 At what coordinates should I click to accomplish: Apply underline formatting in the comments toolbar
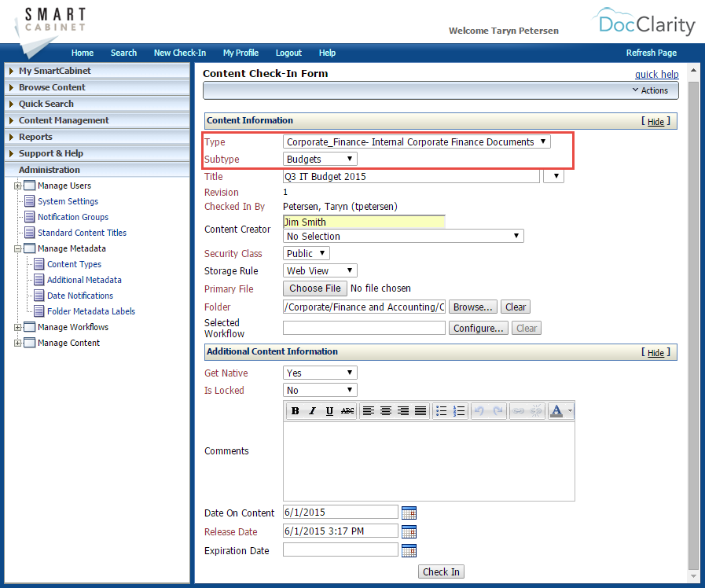(328, 410)
